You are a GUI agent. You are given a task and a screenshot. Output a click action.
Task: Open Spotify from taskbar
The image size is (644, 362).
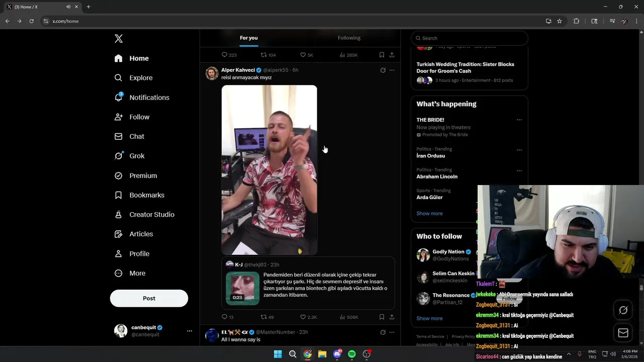[x=352, y=354]
